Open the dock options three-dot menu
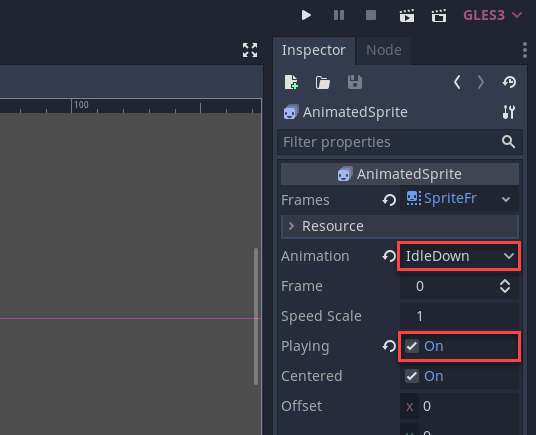 (525, 50)
